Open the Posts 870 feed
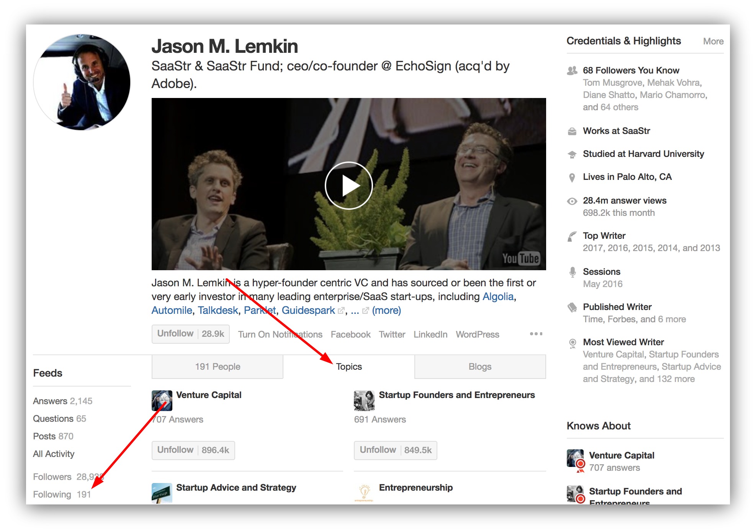The image size is (756, 532). pyautogui.click(x=53, y=436)
